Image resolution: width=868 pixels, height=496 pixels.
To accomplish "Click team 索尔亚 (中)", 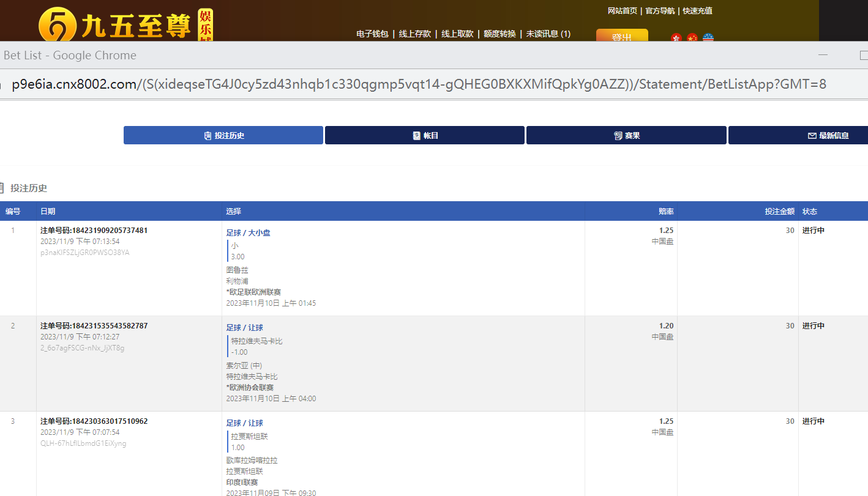I will point(244,366).
